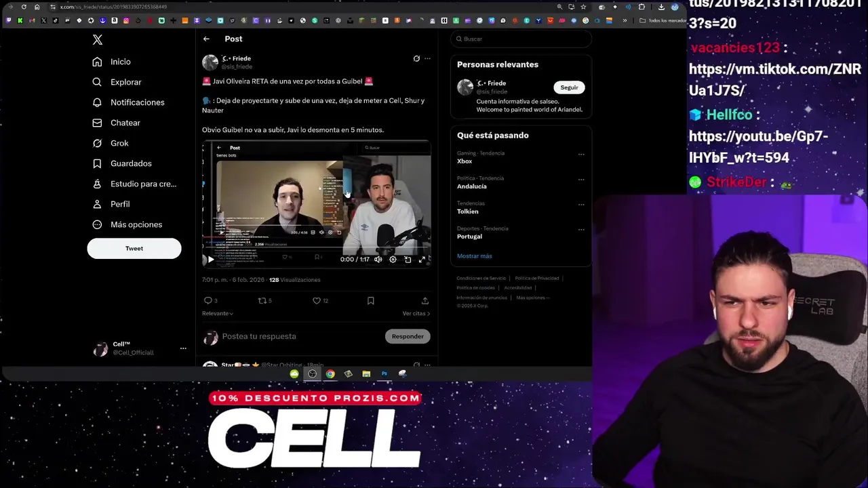Open the Portugal trending topic

(x=469, y=237)
